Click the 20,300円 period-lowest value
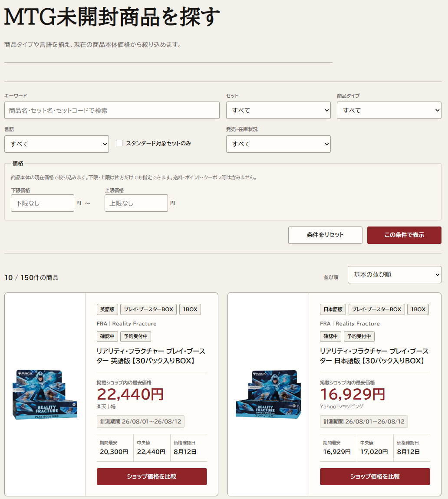 [114, 452]
